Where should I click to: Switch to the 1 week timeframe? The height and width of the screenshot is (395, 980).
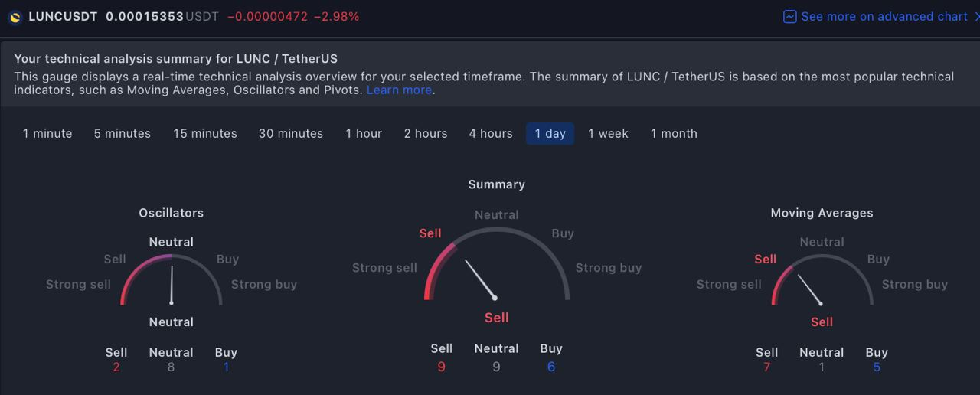[x=608, y=134]
